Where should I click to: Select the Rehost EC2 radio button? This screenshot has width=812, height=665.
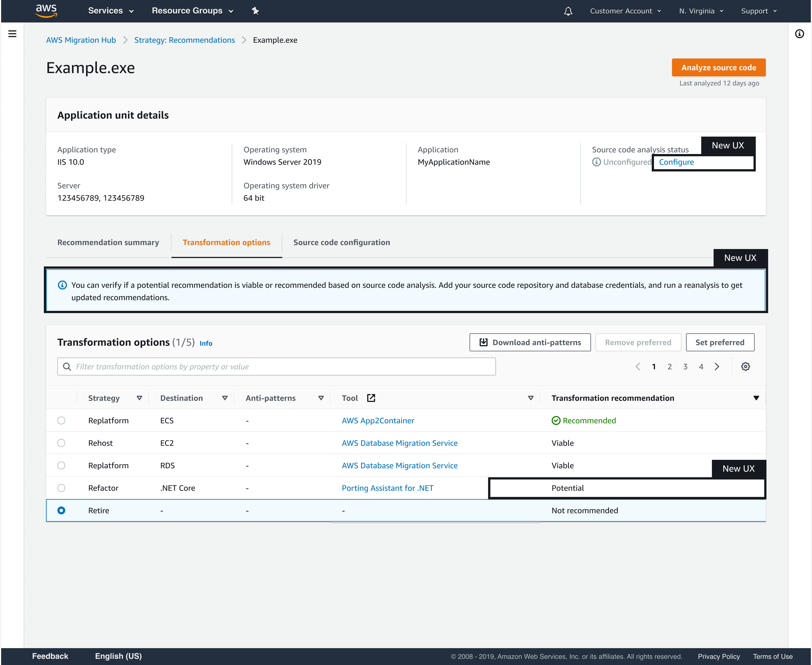pos(61,443)
